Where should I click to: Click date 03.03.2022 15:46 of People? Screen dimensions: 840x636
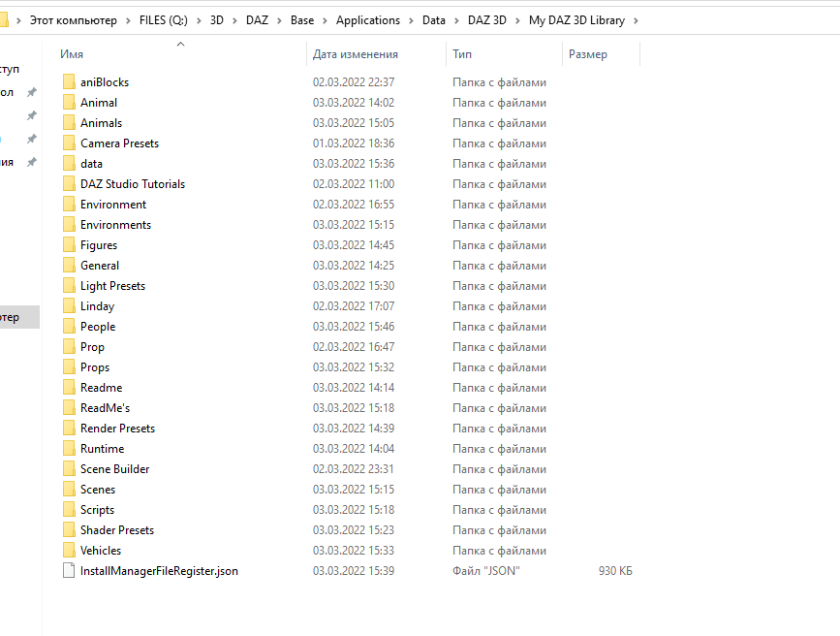point(354,327)
